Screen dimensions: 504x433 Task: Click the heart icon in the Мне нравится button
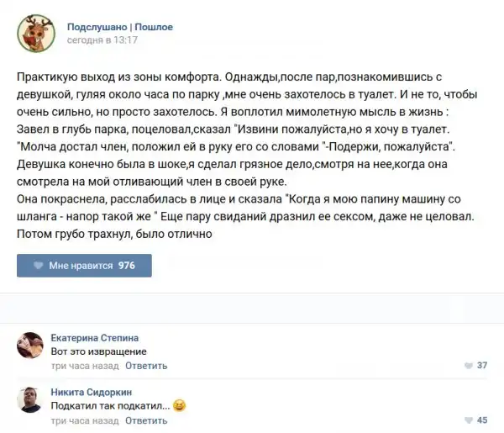click(38, 266)
